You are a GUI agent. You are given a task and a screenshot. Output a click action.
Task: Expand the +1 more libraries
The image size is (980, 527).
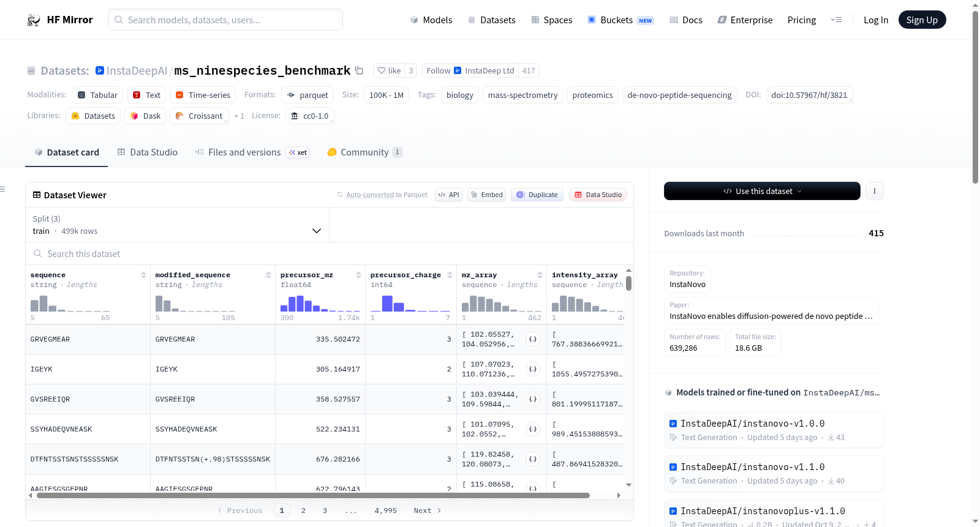[x=239, y=116]
